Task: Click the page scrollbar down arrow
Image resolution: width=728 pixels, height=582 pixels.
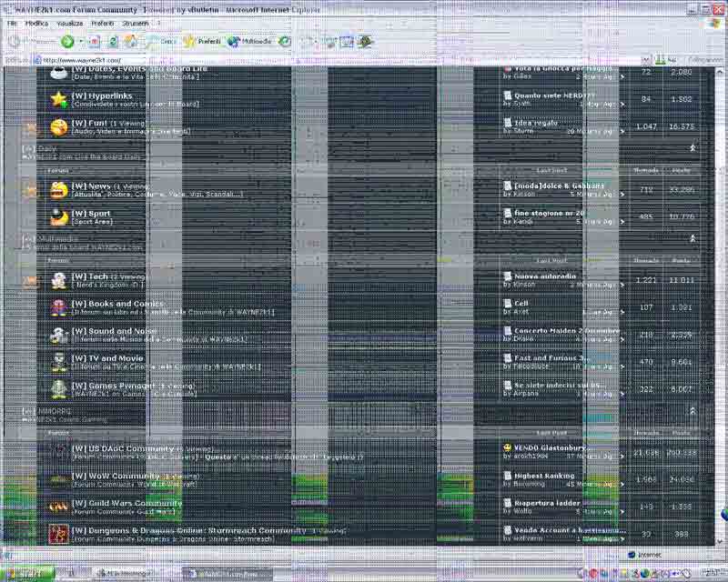Action: coord(720,541)
